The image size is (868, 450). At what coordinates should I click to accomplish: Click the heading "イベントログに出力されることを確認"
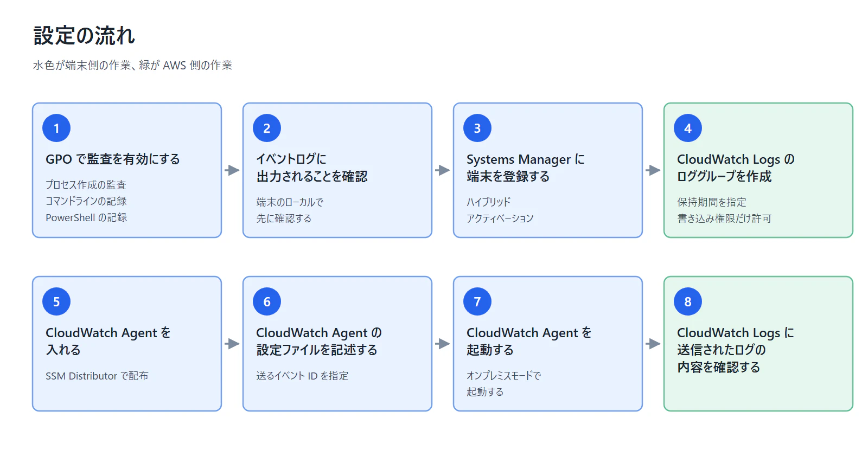(312, 168)
